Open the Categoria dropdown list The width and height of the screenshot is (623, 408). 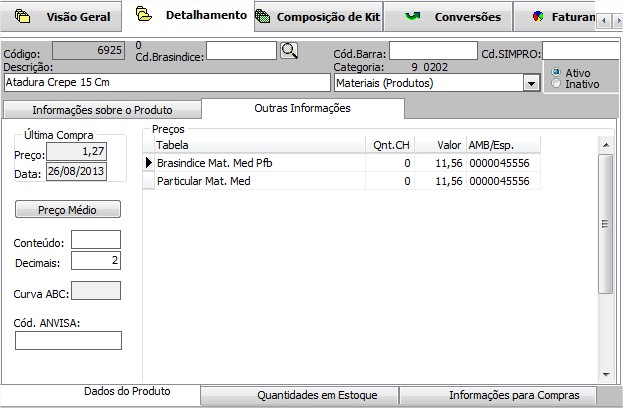coord(531,83)
